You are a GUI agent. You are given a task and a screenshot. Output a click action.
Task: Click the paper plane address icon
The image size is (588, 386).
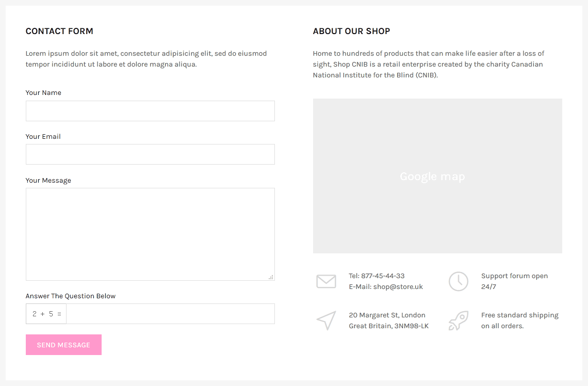(326, 320)
